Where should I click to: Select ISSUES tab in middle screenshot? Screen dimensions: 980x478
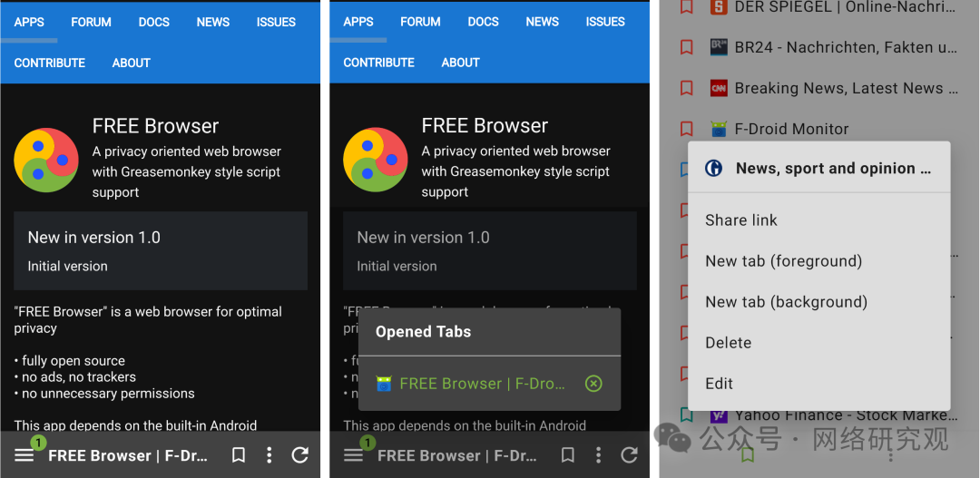click(x=605, y=22)
